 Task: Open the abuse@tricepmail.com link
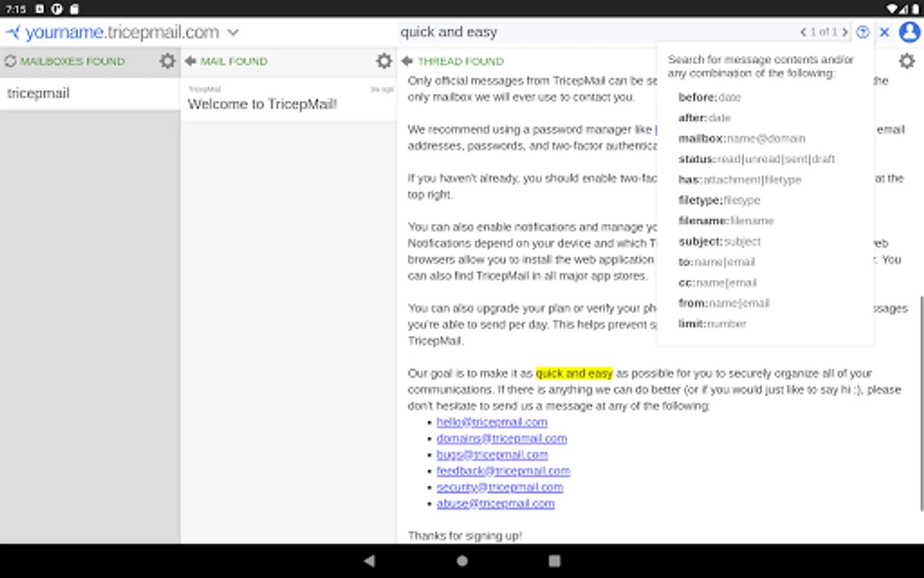tap(495, 504)
